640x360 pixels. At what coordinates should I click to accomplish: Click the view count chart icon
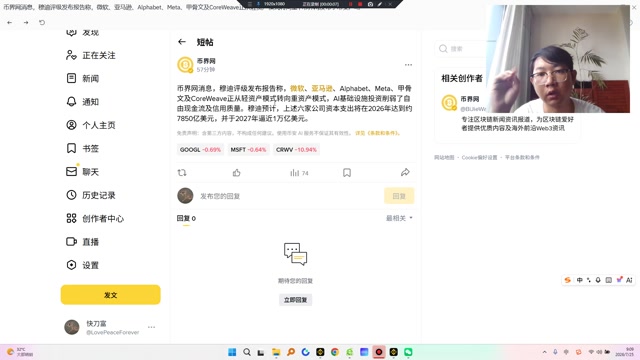pos(294,173)
